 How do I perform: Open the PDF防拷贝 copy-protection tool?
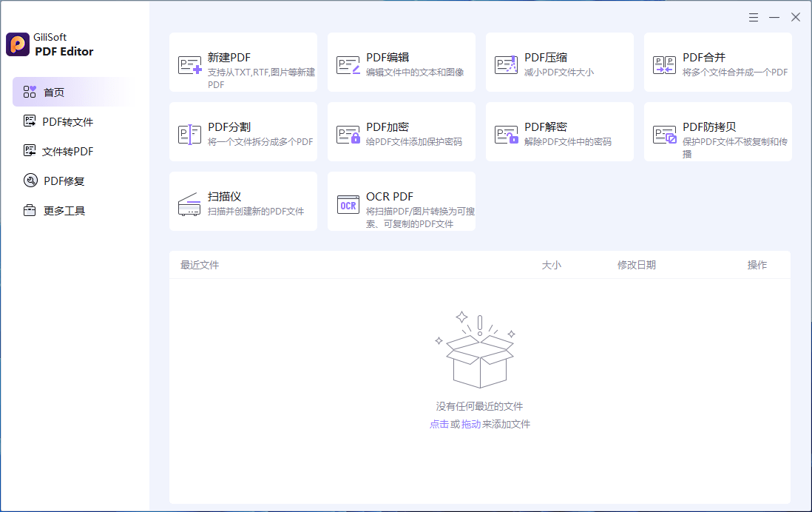point(717,131)
